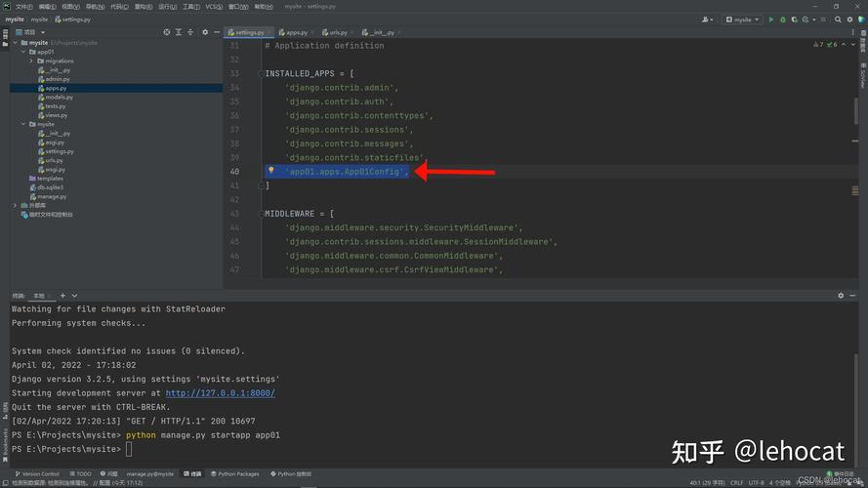Collapse the app01 folder in the tree
Image resolution: width=868 pixels, height=488 pixels.
pos(23,52)
